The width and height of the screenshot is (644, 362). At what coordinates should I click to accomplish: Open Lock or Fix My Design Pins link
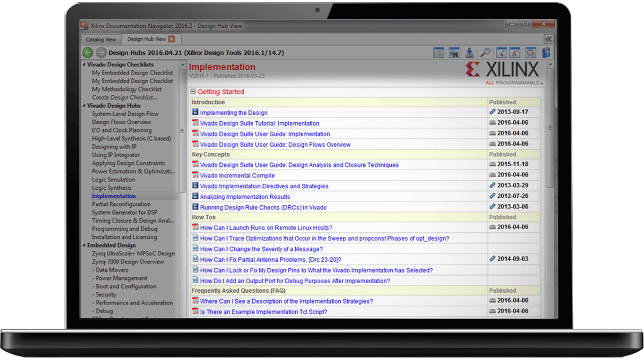coord(317,270)
